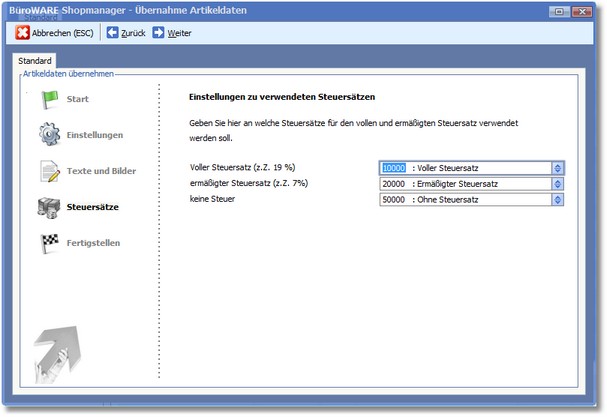Click the green flag Start icon

[50, 99]
